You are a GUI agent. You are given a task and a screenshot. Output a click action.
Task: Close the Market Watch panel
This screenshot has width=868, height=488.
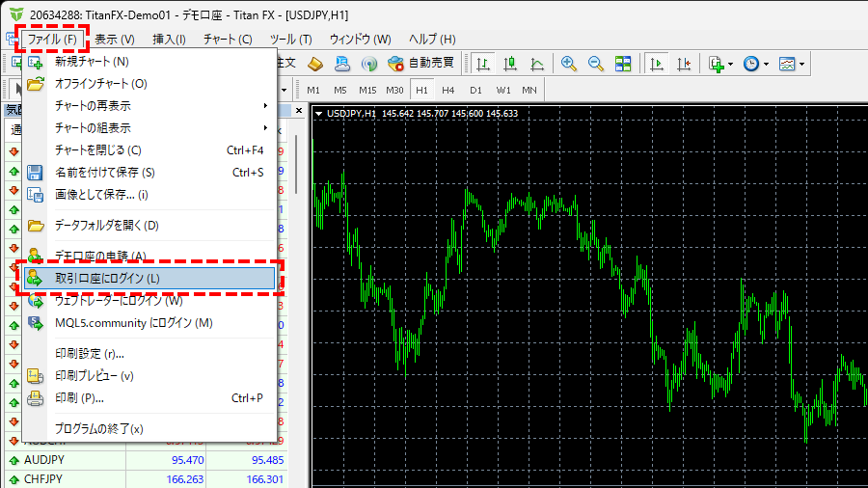tap(299, 111)
